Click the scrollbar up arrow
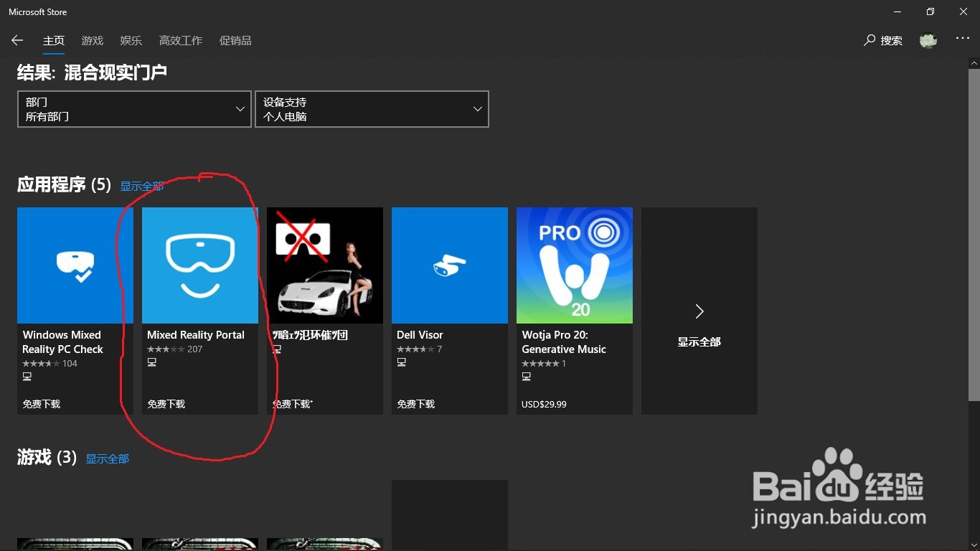This screenshot has width=980, height=551. point(974,63)
